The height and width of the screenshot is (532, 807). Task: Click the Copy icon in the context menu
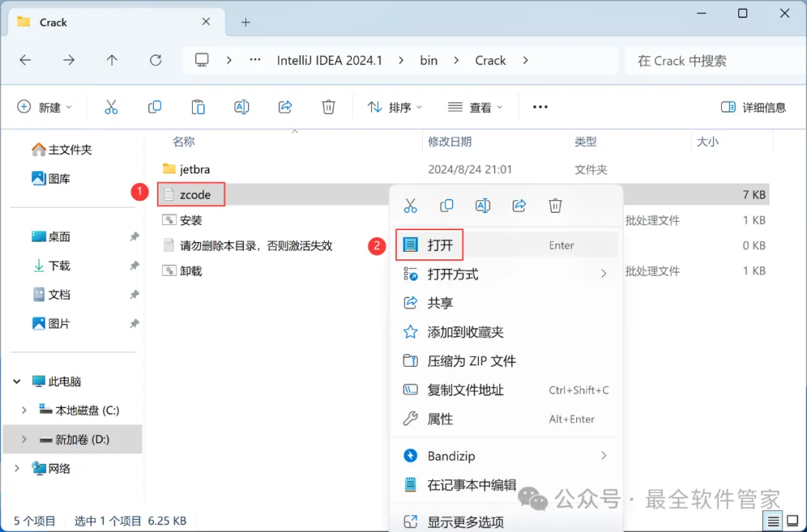[446, 205]
